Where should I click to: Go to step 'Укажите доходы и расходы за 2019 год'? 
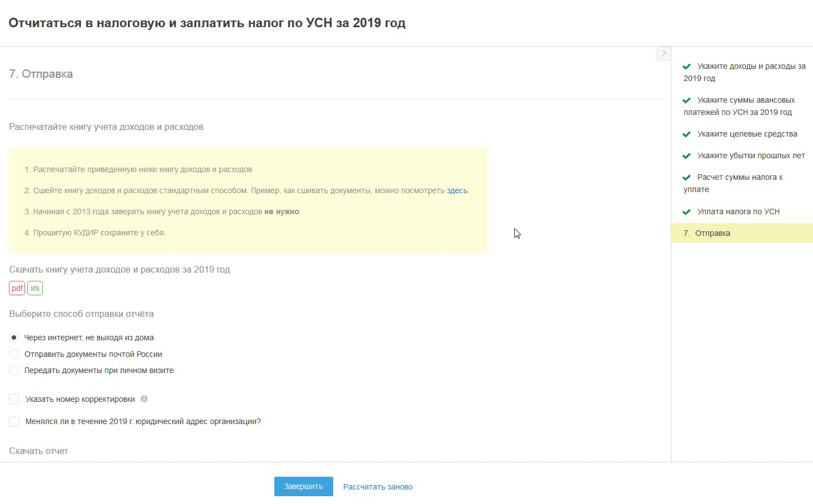coord(744,72)
